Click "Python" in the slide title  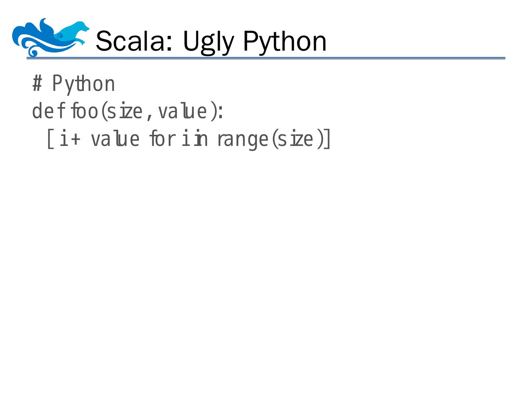pos(284,42)
